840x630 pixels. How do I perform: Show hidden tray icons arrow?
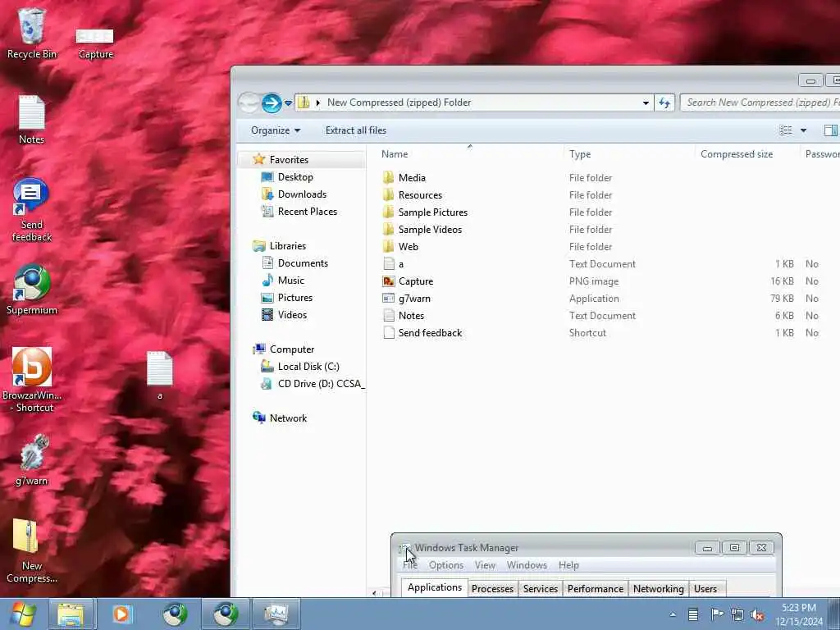pyautogui.click(x=673, y=614)
